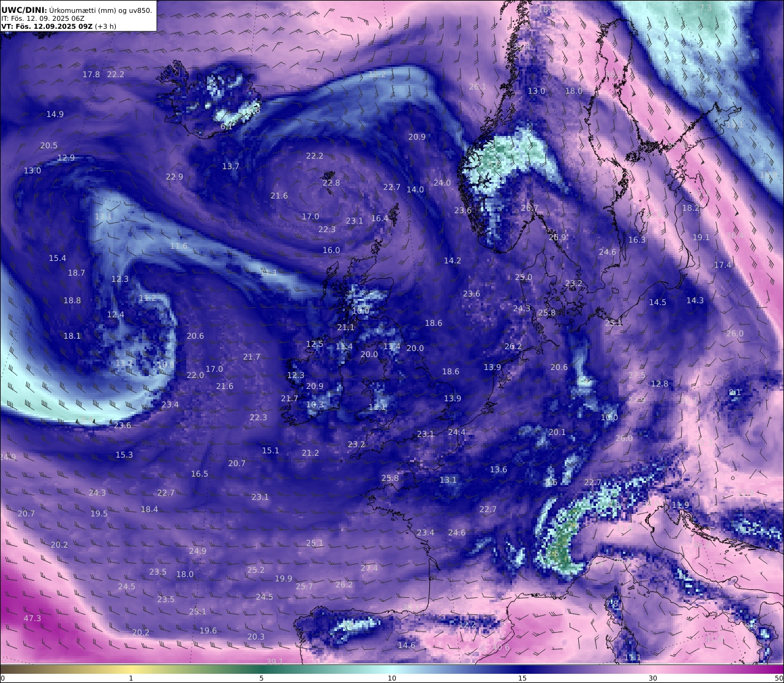This screenshot has width=784, height=683.
Task: Click the 14.6 value over Spain
Action: pyautogui.click(x=407, y=646)
